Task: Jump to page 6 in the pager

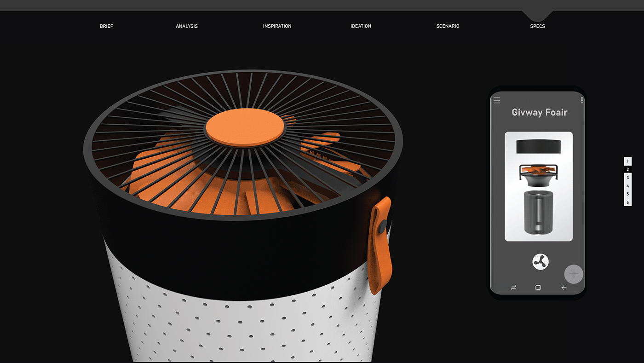Action: 627,202
